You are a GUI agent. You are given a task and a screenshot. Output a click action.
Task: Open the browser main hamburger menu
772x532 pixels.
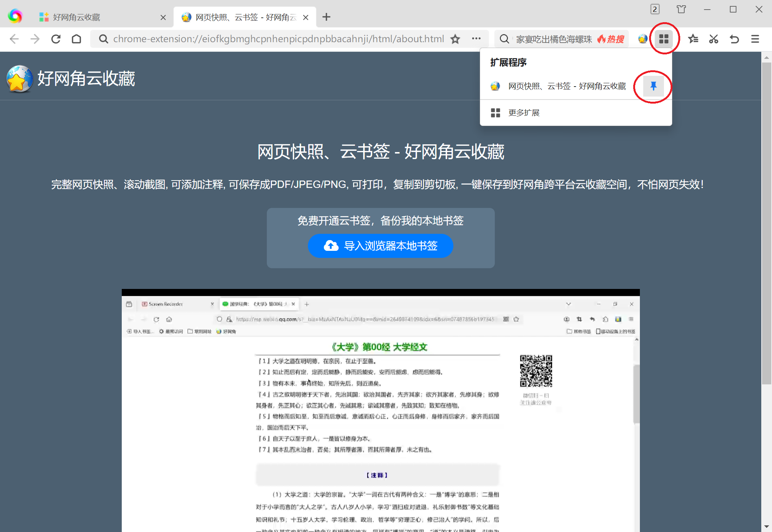pyautogui.click(x=755, y=39)
